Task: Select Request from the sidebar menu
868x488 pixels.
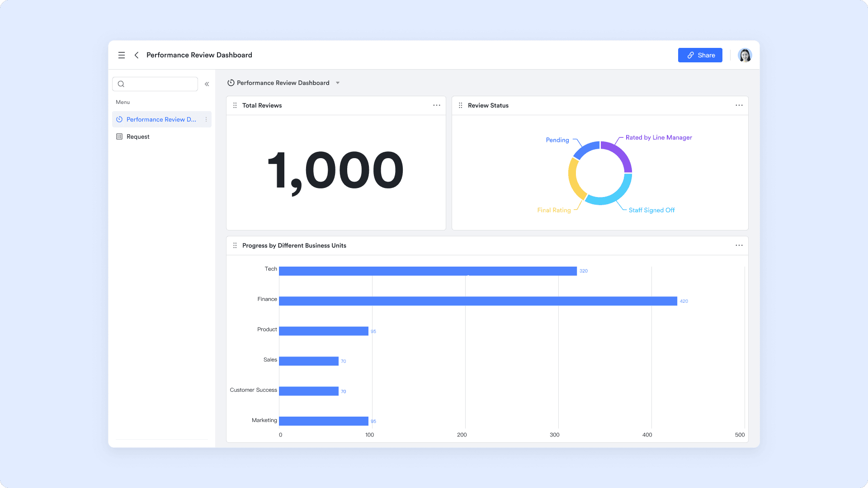Action: coord(138,136)
